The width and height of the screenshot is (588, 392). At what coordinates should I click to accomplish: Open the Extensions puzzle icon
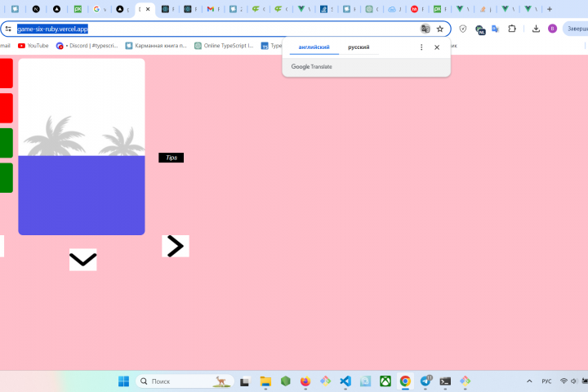coord(512,29)
